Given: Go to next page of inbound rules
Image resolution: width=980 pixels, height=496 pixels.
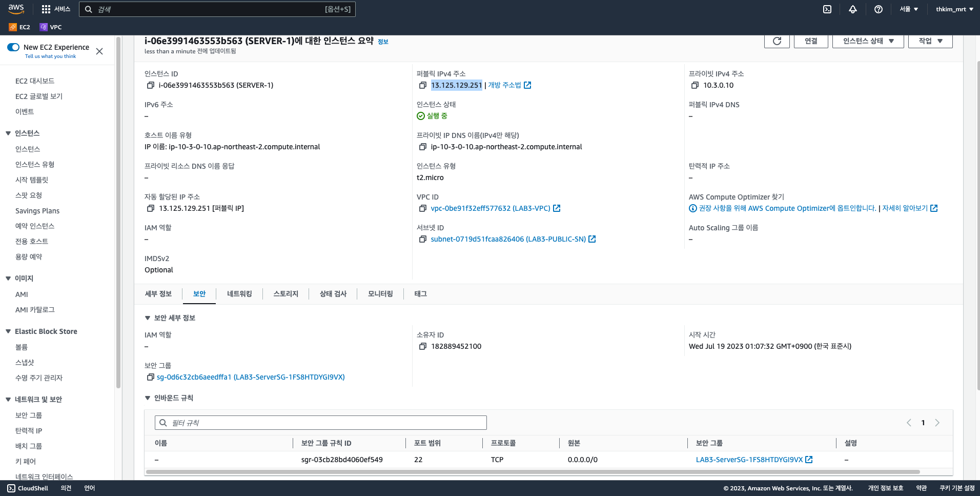Looking at the screenshot, I should 937,423.
